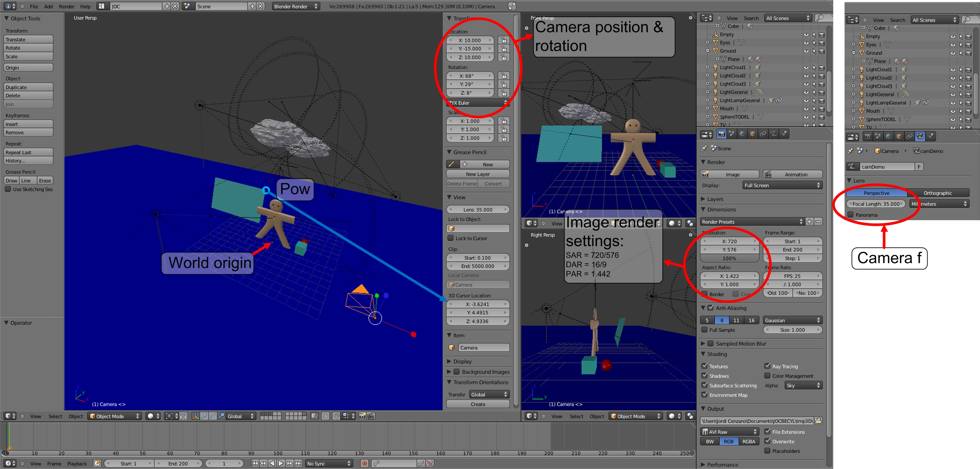Click the Animation render button
The width and height of the screenshot is (980, 469).
[x=792, y=174]
